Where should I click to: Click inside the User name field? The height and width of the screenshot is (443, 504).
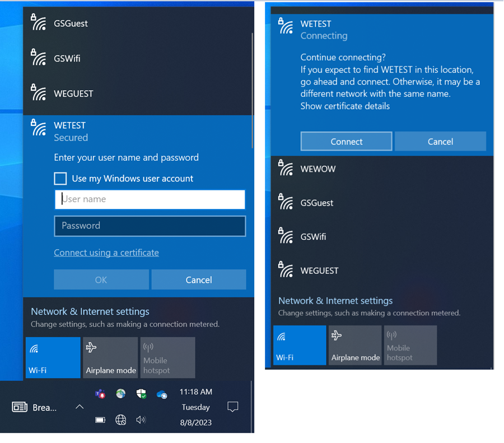pyautogui.click(x=150, y=199)
